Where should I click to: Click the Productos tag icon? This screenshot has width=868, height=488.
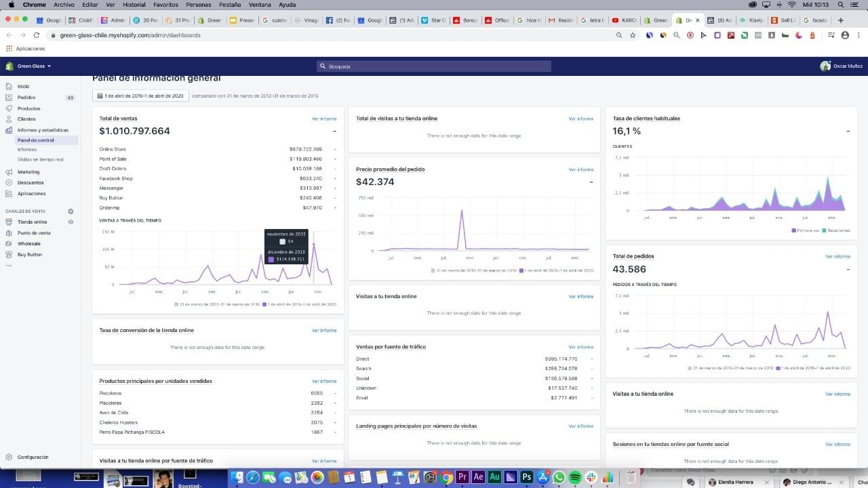[9, 108]
